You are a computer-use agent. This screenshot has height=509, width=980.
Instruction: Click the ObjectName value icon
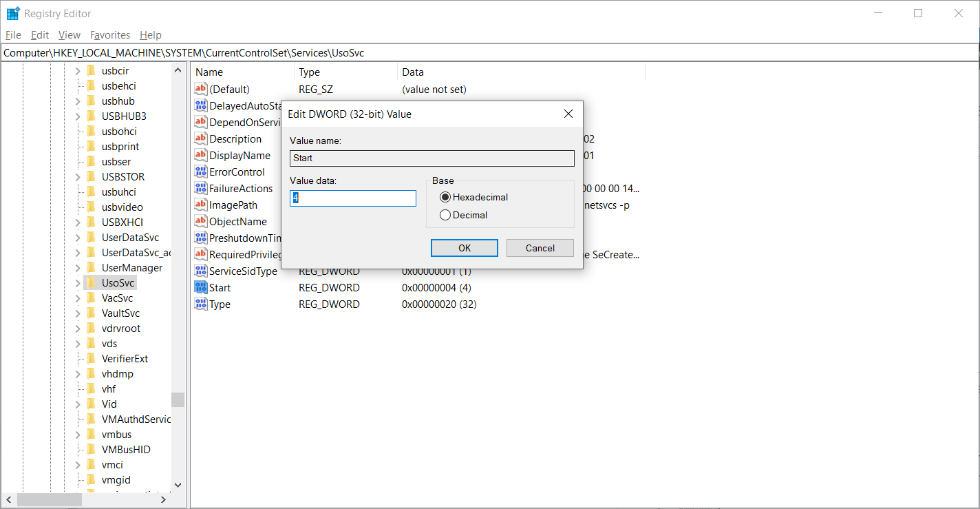pos(201,221)
